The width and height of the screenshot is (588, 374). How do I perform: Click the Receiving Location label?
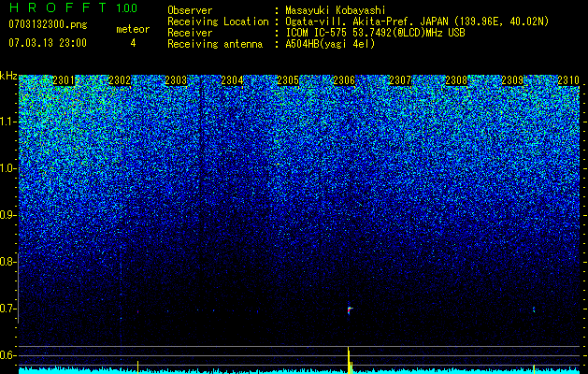[x=218, y=22]
